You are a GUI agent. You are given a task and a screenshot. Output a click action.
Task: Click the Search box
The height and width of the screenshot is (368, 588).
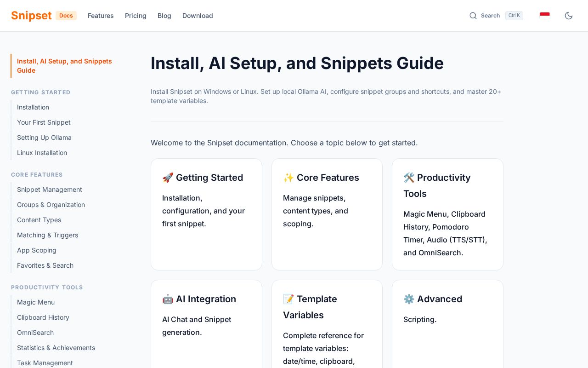(x=496, y=16)
